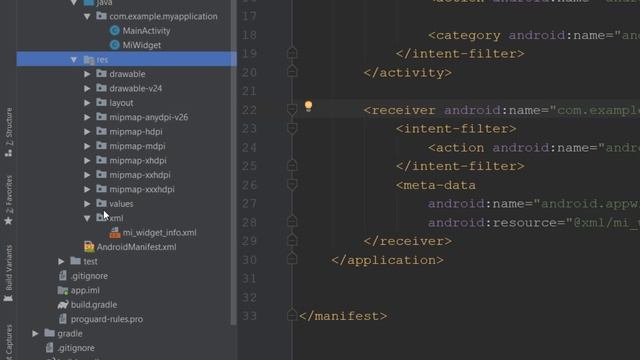This screenshot has height=360, width=640.
Task: Select the res folder icon
Action: tap(89, 60)
